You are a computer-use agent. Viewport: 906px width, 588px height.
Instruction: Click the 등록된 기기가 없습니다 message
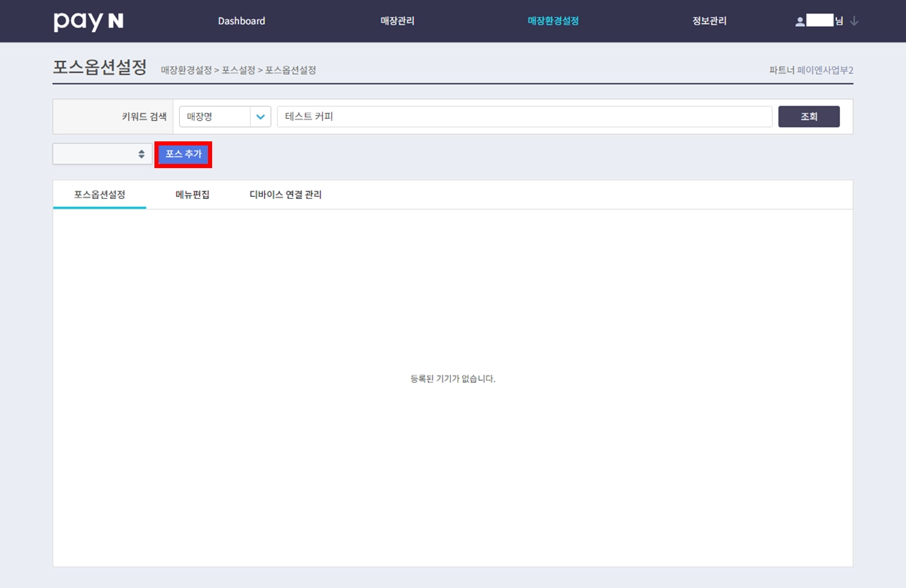point(453,379)
